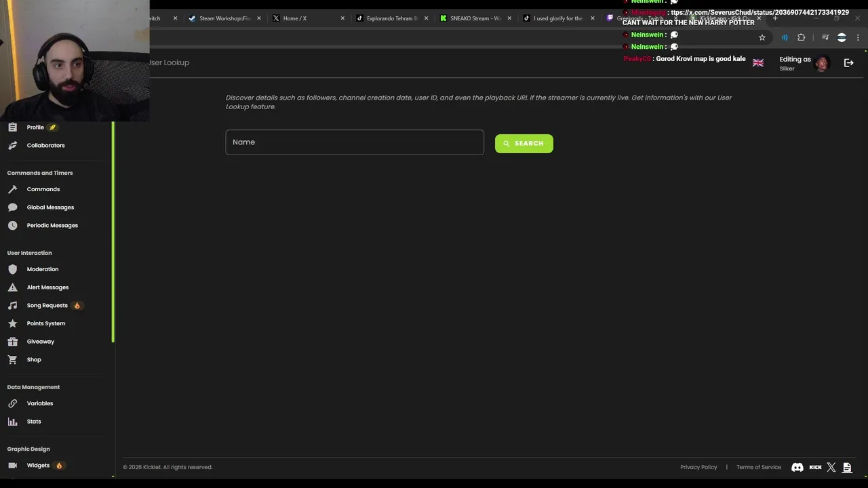Click the Variables link icon
Viewport: 868px width, 488px height.
point(12,403)
